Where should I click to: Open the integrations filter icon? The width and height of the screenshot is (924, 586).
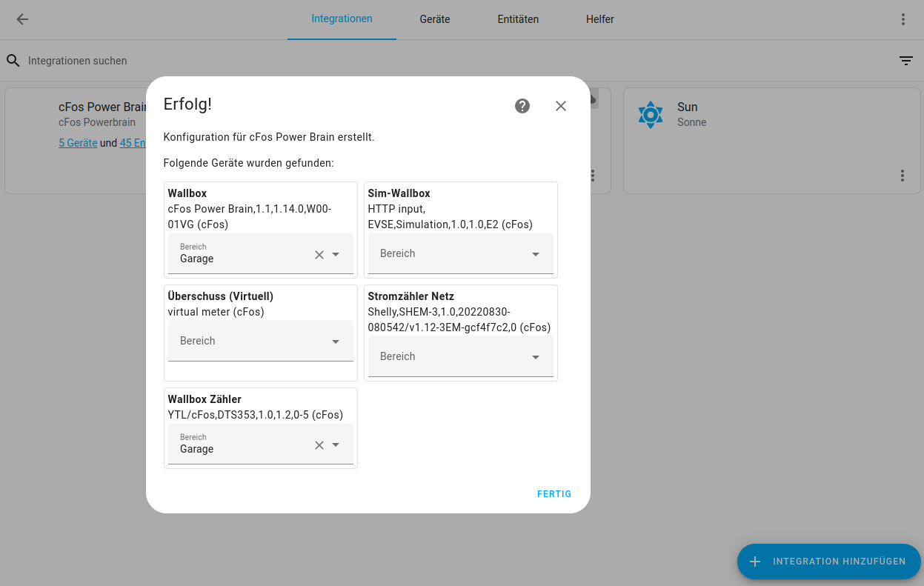[x=906, y=61]
